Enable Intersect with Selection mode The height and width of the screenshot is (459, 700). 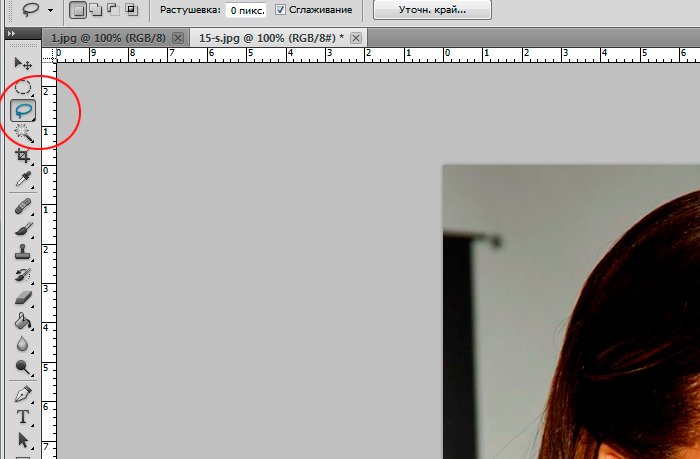pyautogui.click(x=131, y=10)
